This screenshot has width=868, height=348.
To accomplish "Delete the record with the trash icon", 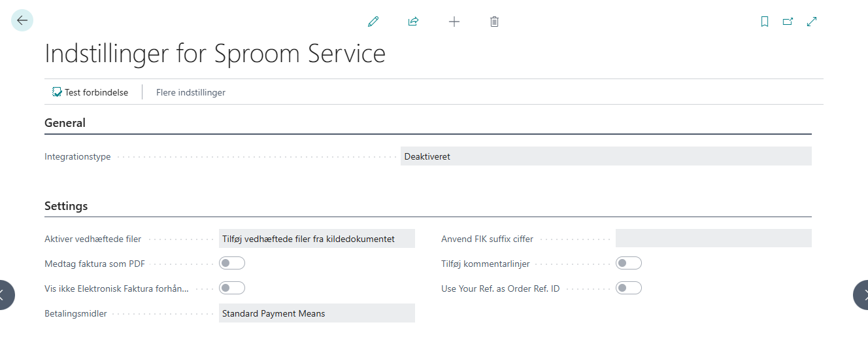I will pyautogui.click(x=494, y=22).
